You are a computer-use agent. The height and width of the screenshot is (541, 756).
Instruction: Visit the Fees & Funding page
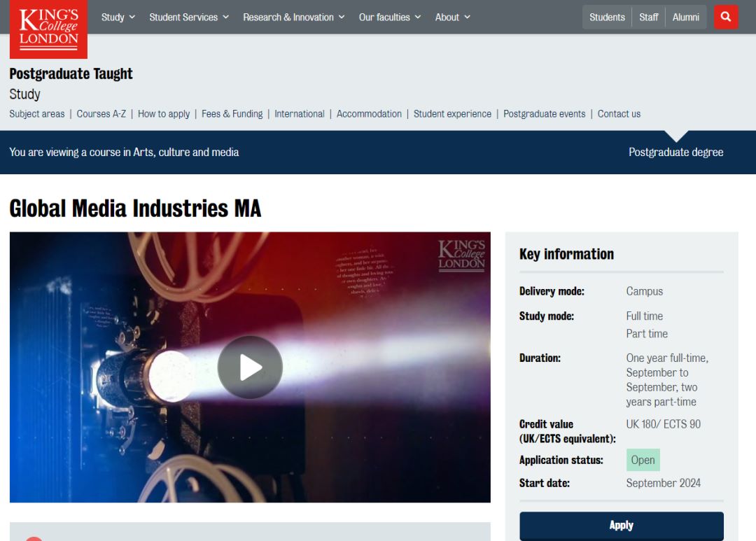coord(232,113)
